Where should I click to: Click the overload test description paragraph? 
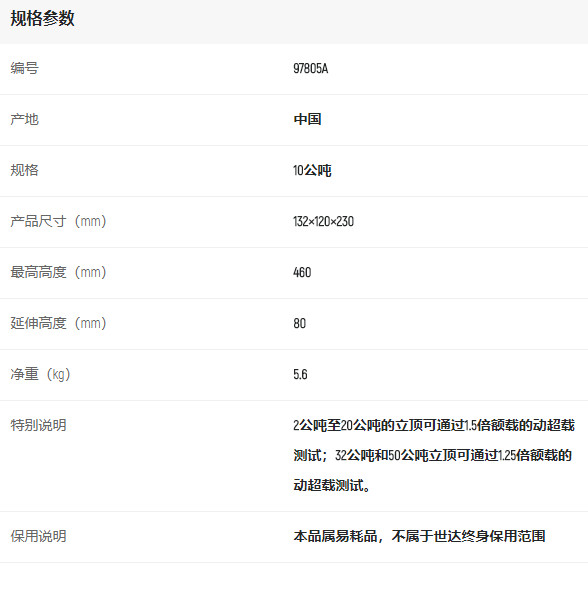click(434, 455)
